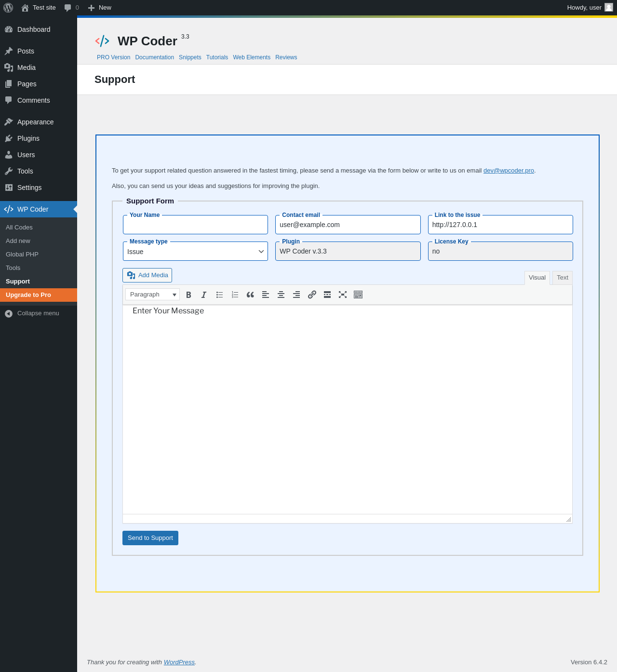617x672 pixels.
Task: Click Send to Support button
Action: pos(150,538)
